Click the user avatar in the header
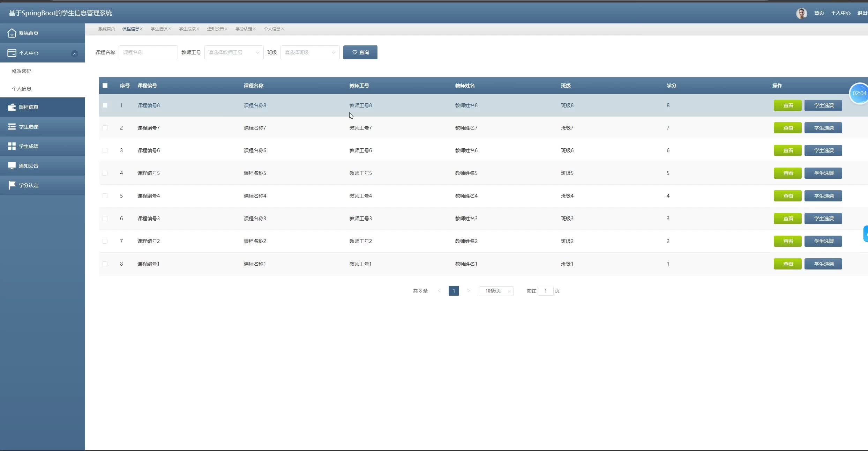The width and height of the screenshot is (868, 451). tap(801, 13)
